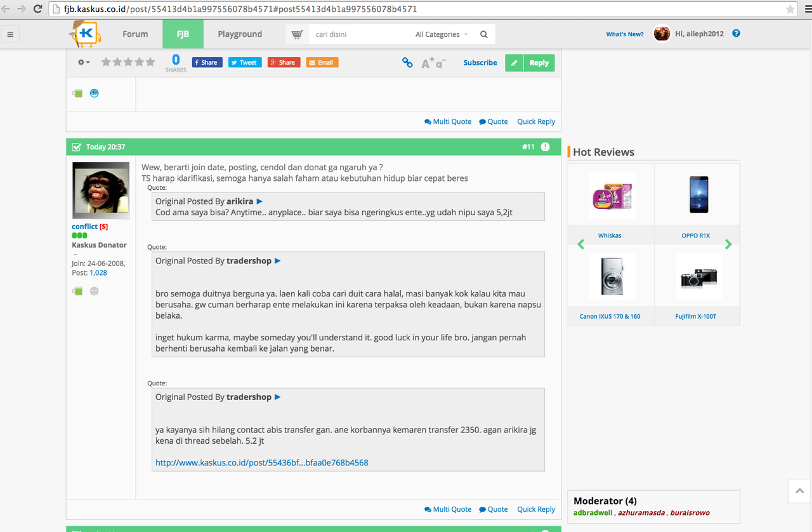The height and width of the screenshot is (532, 812).
Task: Click grey minus icon under conflict's profile
Action: [x=94, y=291]
